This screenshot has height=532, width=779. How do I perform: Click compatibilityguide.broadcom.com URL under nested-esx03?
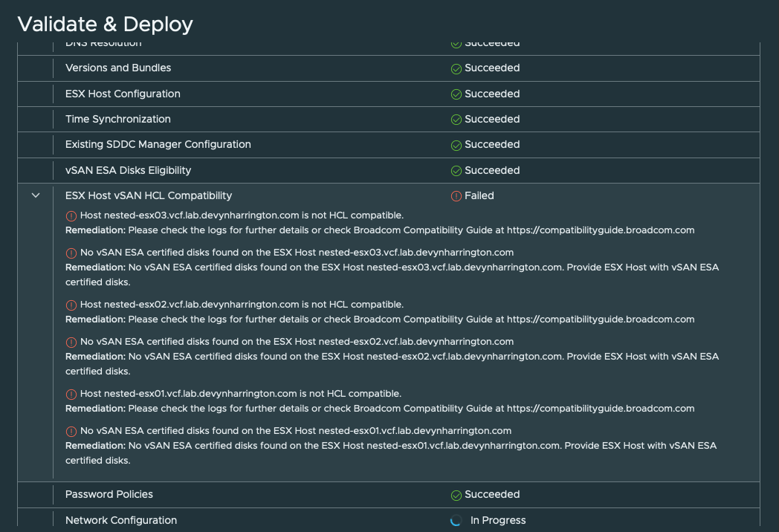pyautogui.click(x=601, y=230)
